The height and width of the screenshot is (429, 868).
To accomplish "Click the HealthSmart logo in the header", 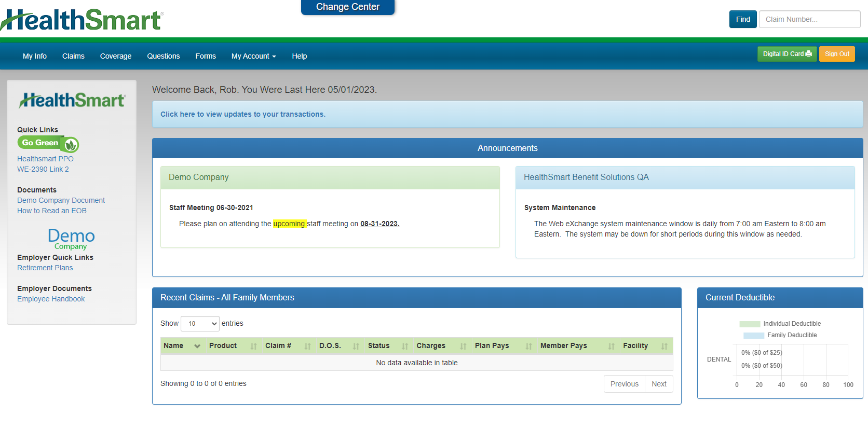I will [x=82, y=21].
